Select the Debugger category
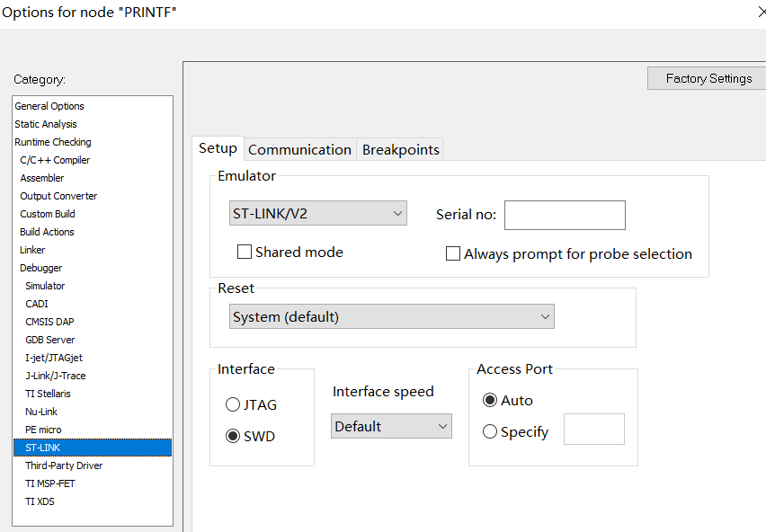 (41, 268)
